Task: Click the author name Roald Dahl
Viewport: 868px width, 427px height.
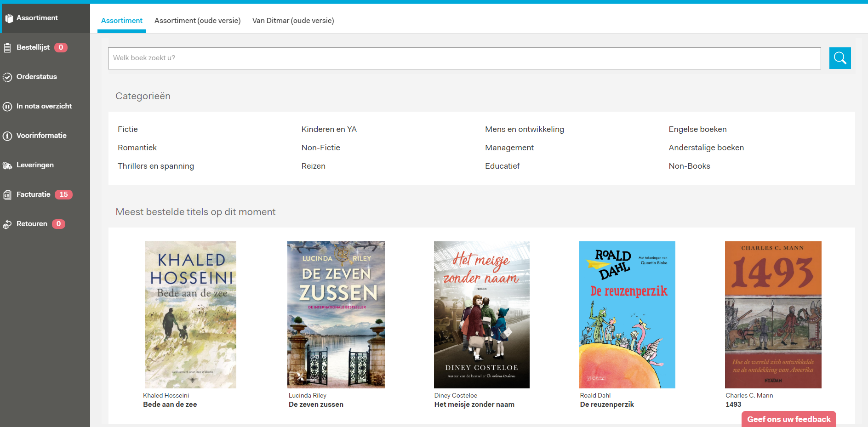Action: point(595,395)
